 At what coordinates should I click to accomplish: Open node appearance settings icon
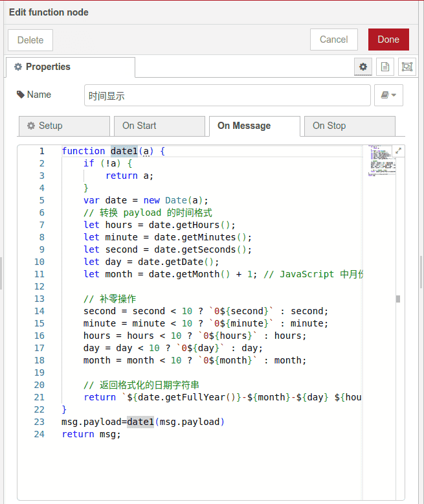point(406,67)
